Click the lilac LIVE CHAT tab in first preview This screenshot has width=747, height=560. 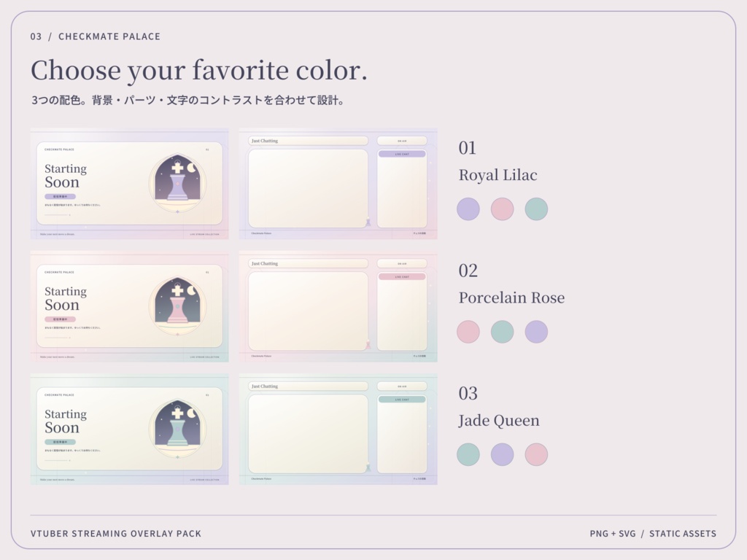coord(402,154)
